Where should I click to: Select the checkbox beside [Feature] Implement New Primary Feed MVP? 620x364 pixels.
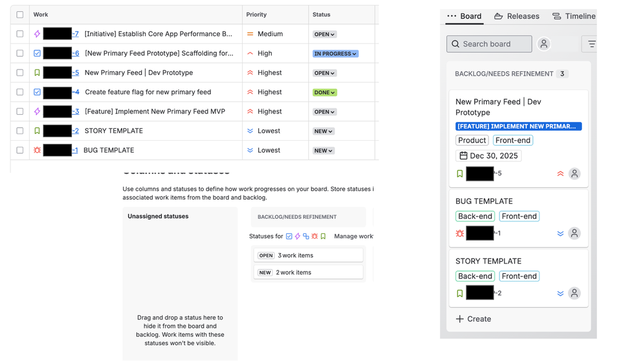tap(19, 111)
